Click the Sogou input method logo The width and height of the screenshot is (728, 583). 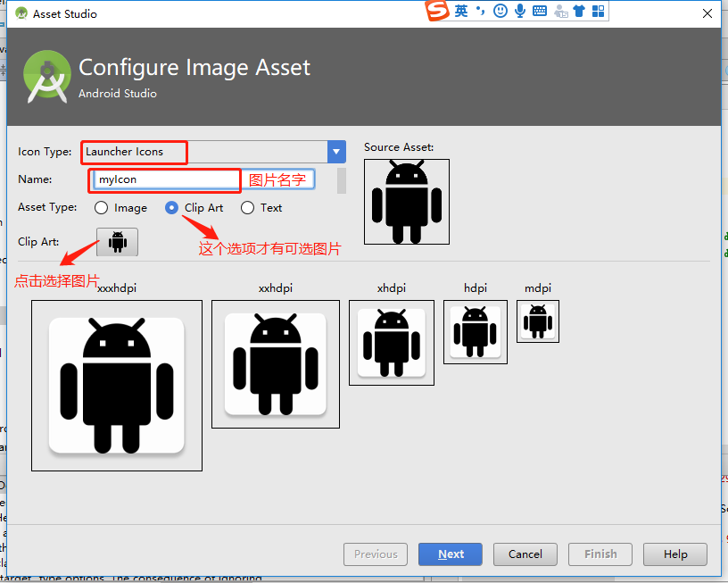(x=435, y=11)
